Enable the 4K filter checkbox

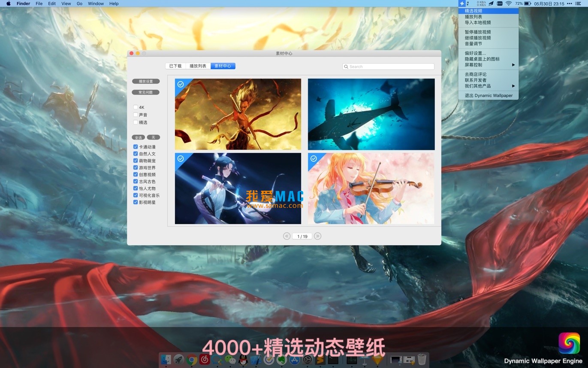136,107
